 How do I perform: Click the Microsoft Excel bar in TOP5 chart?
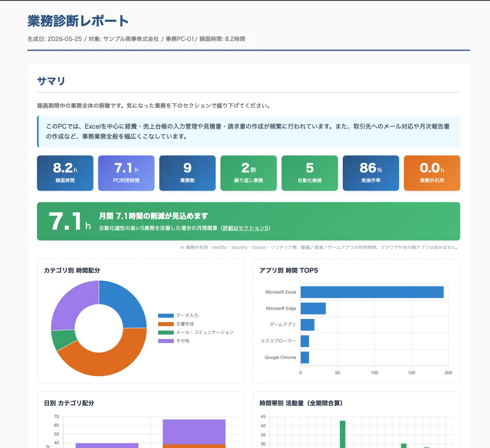click(372, 292)
